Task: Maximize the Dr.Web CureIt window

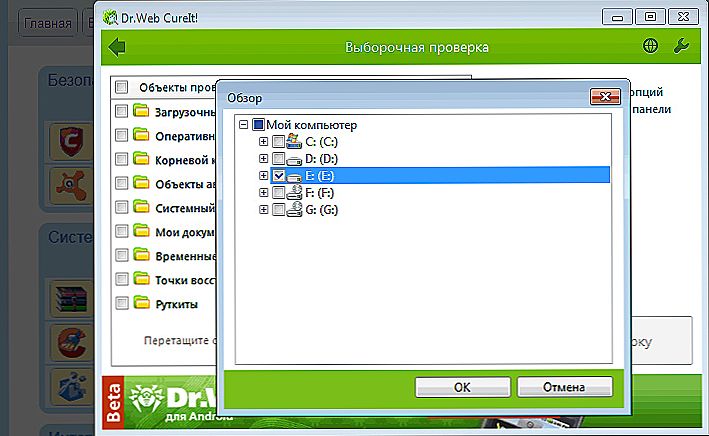Action: 650,17
